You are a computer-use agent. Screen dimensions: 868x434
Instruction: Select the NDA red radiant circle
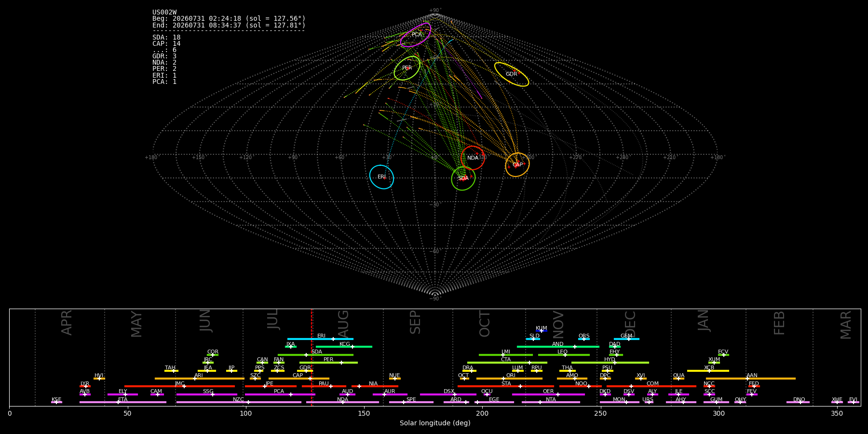coord(473,158)
